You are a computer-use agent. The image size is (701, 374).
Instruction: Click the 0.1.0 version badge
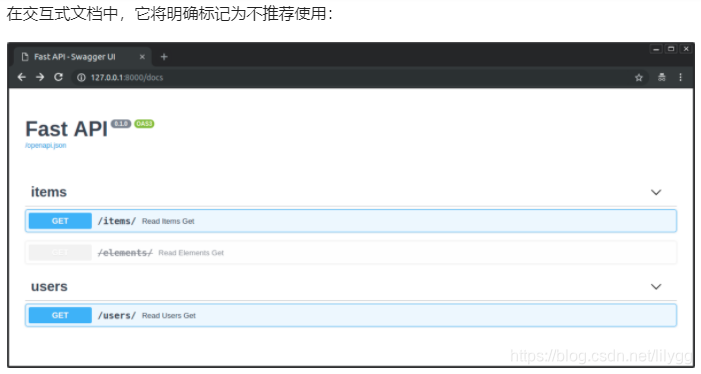121,123
